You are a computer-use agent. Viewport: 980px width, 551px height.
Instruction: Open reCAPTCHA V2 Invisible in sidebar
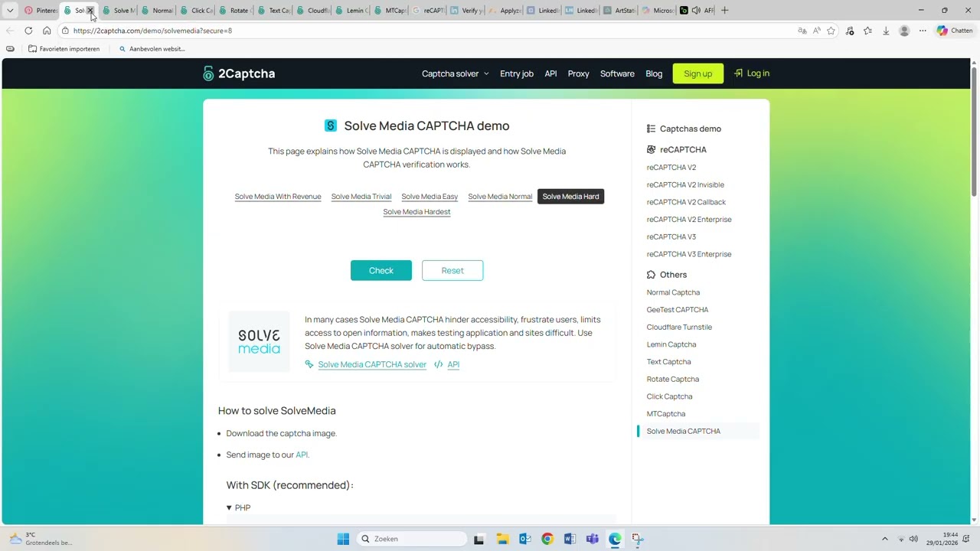pos(685,184)
